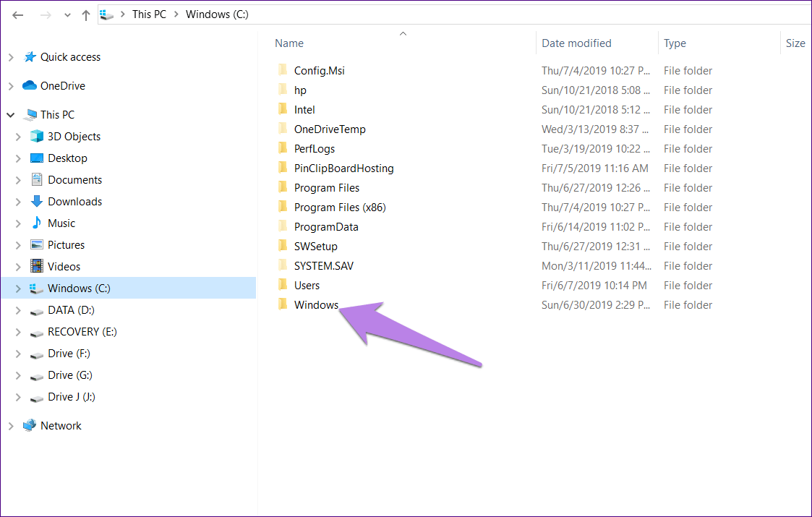Click the hp folder icon
812x517 pixels.
283,90
